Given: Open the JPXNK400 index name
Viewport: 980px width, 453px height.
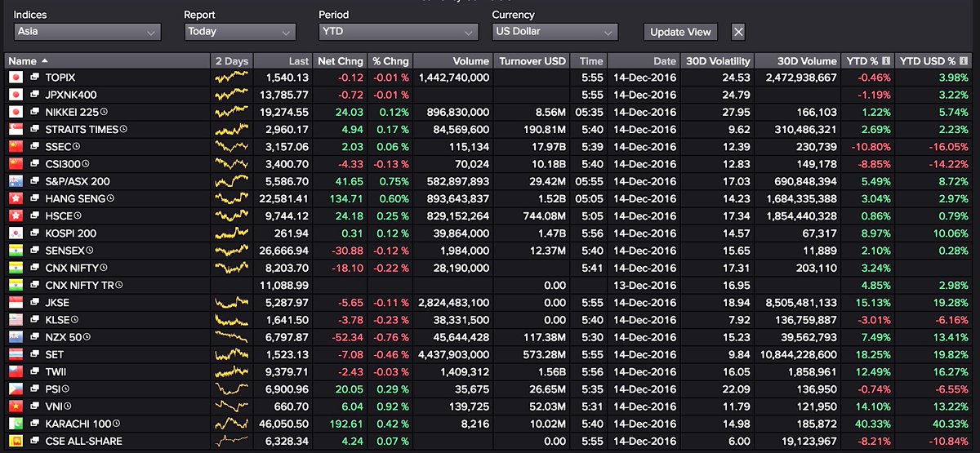Looking at the screenshot, I should [71, 95].
